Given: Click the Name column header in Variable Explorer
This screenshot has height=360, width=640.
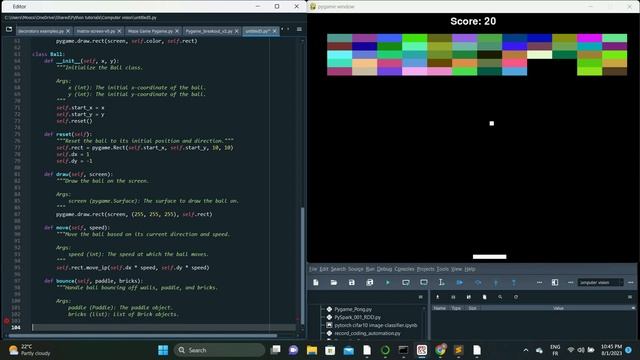Looking at the screenshot, I should click(x=439, y=308).
